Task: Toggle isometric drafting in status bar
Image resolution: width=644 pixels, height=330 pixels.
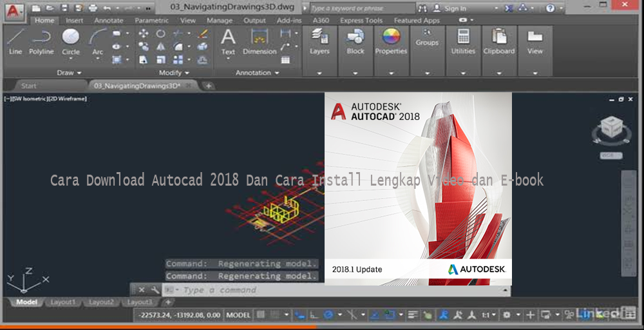Action: pos(352,315)
